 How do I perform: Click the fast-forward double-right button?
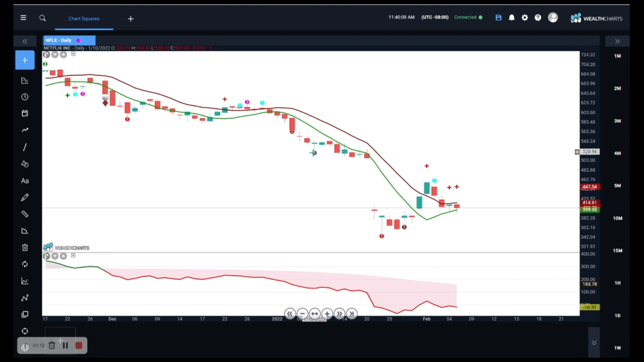click(x=339, y=314)
